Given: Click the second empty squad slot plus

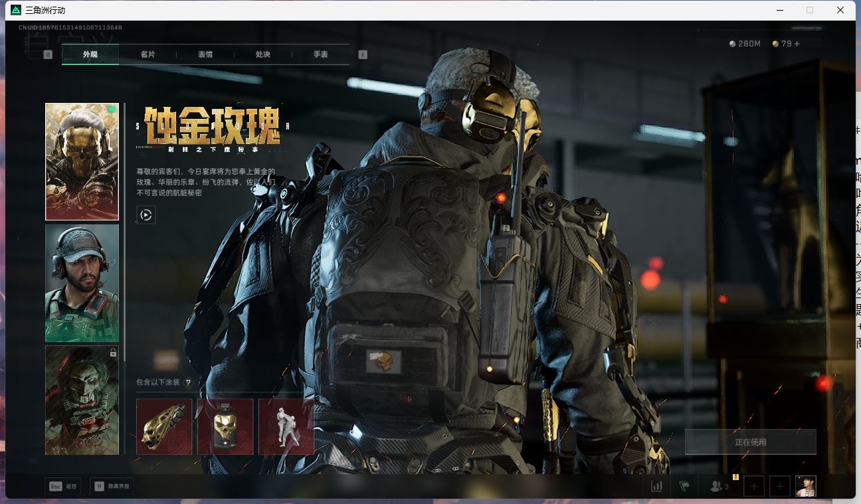Looking at the screenshot, I should (779, 486).
